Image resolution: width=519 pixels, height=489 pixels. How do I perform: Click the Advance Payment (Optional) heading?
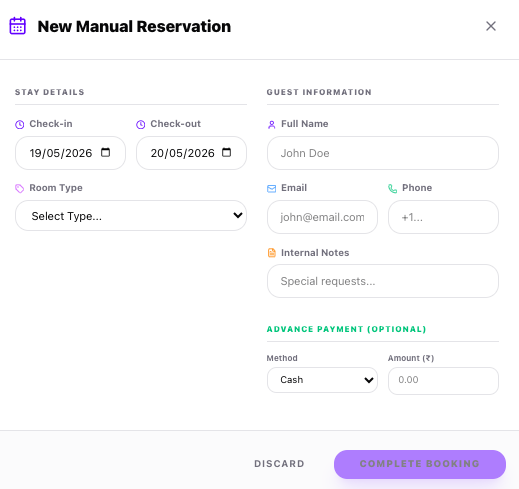pos(346,329)
